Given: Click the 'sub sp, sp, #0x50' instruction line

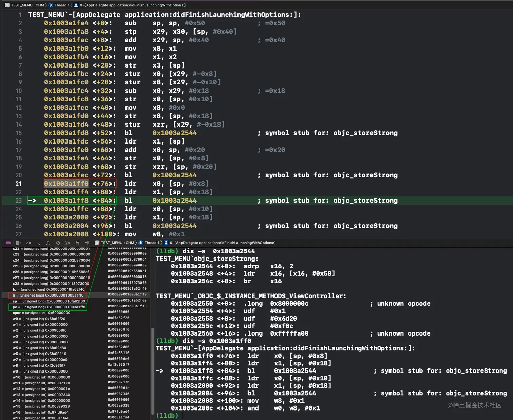Looking at the screenshot, I should click(165, 23).
